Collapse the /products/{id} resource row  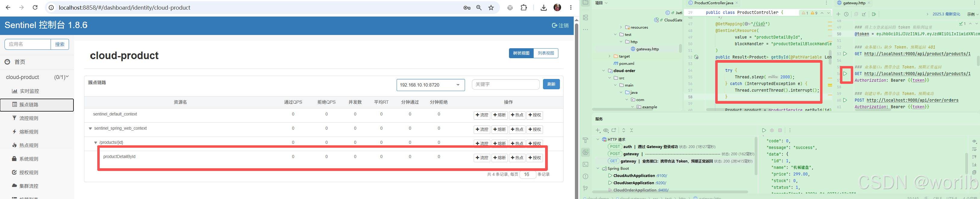tap(95, 143)
